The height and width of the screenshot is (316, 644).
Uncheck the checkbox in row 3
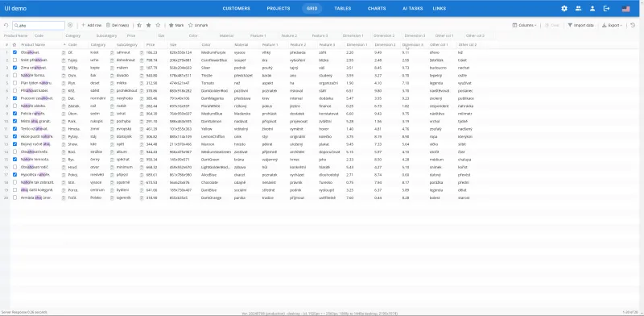14,68
